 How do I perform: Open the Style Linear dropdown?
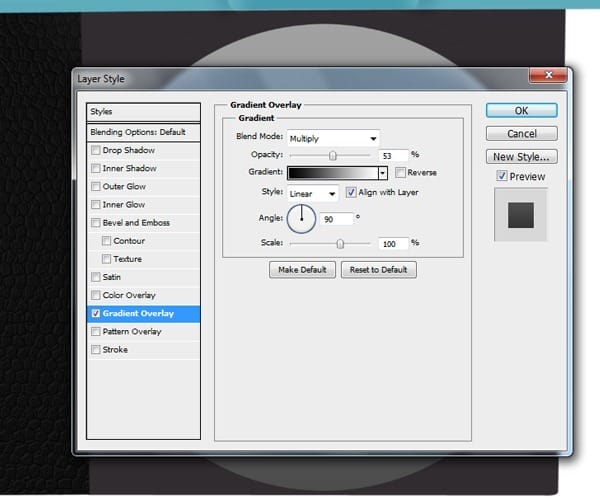[313, 194]
